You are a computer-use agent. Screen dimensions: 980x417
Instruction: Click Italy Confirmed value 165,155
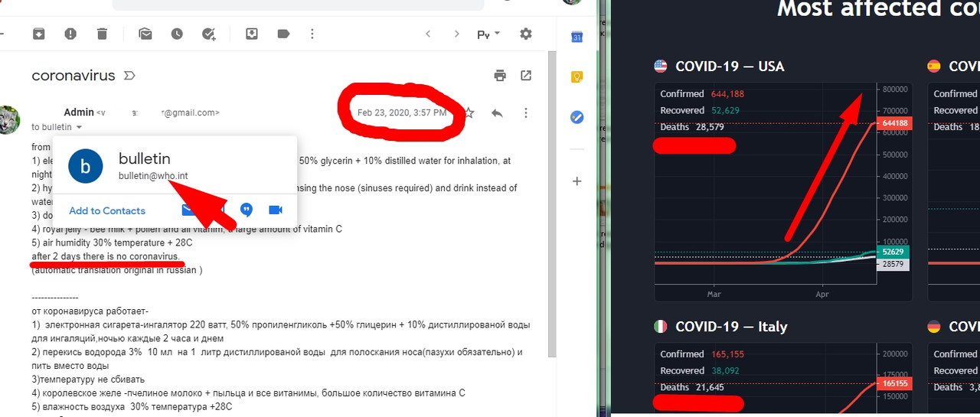pyautogui.click(x=728, y=354)
